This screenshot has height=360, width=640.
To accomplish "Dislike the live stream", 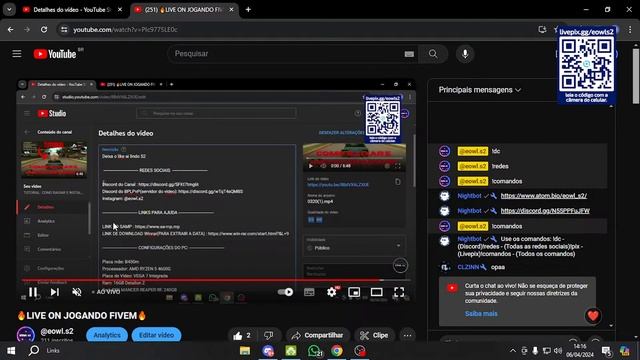I will pyautogui.click(x=269, y=336).
